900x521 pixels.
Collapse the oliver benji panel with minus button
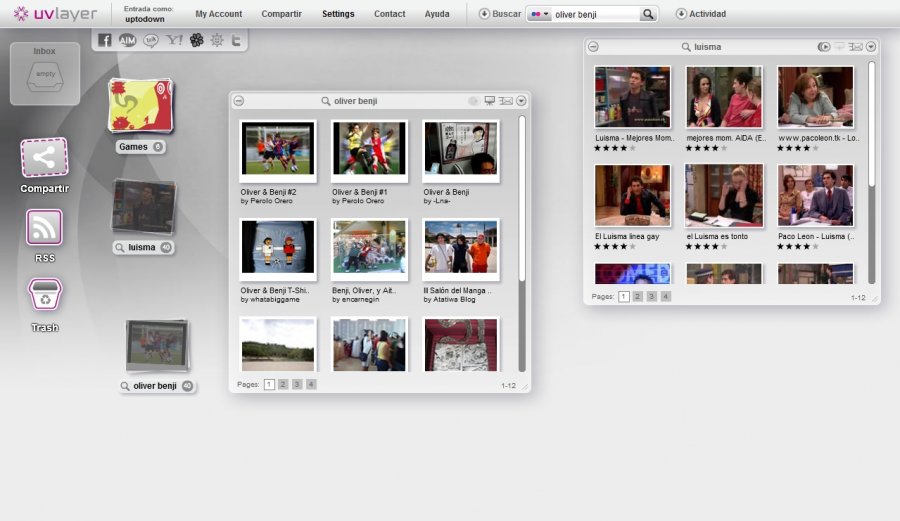tap(239, 101)
